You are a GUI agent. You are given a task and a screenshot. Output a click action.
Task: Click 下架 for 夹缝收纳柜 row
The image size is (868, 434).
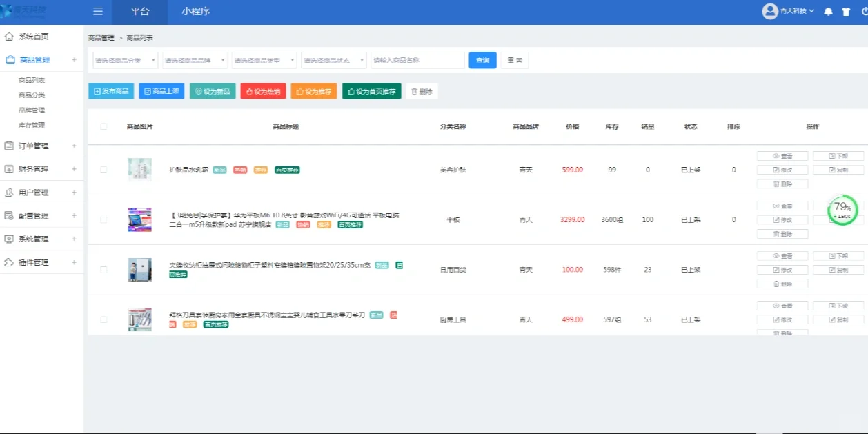click(x=838, y=256)
